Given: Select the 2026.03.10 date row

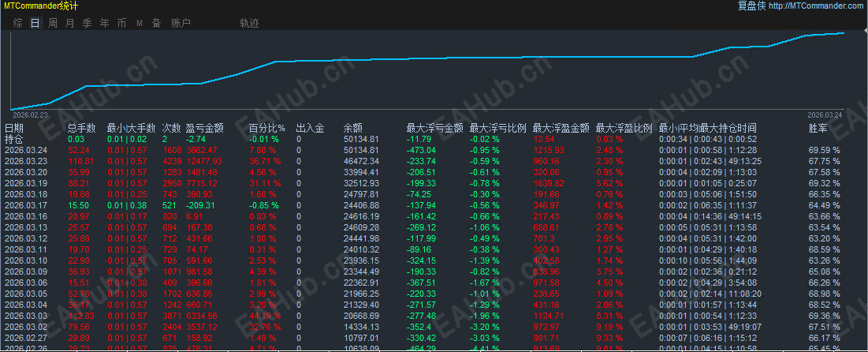Looking at the screenshot, I should click(x=28, y=261).
